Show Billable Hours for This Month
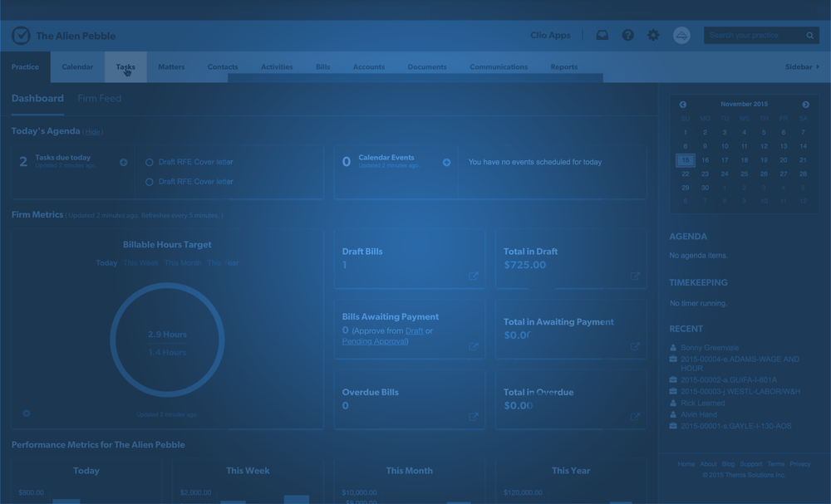The width and height of the screenshot is (831, 504). click(183, 262)
